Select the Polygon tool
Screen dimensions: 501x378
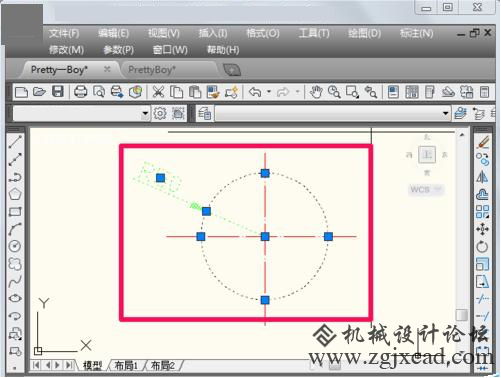(x=15, y=194)
